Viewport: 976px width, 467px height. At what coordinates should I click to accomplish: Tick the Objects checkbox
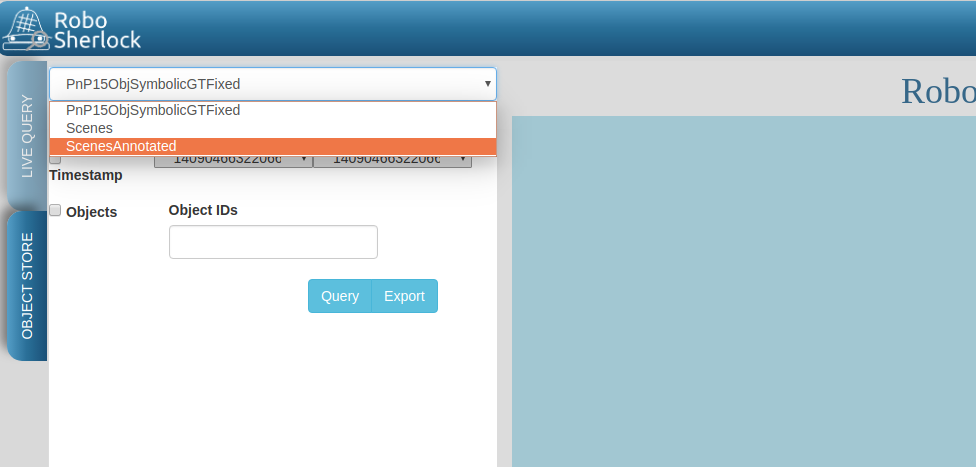[55, 210]
